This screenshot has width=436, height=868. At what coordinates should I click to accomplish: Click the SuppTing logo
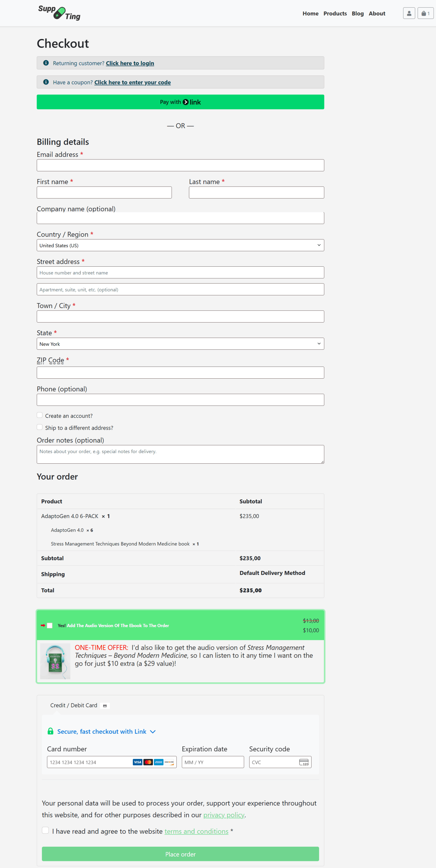pos(59,13)
